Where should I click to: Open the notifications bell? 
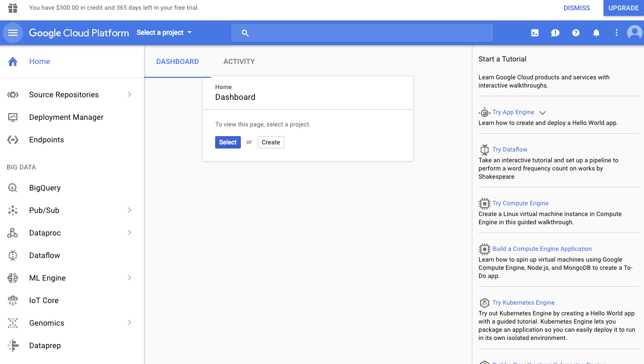point(596,33)
